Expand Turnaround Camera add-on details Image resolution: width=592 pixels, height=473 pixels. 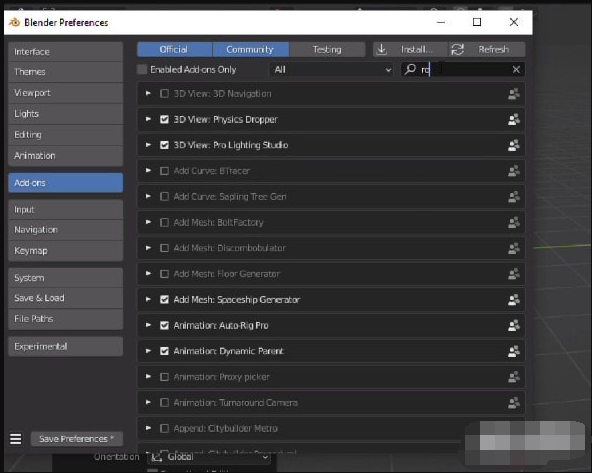tap(148, 402)
